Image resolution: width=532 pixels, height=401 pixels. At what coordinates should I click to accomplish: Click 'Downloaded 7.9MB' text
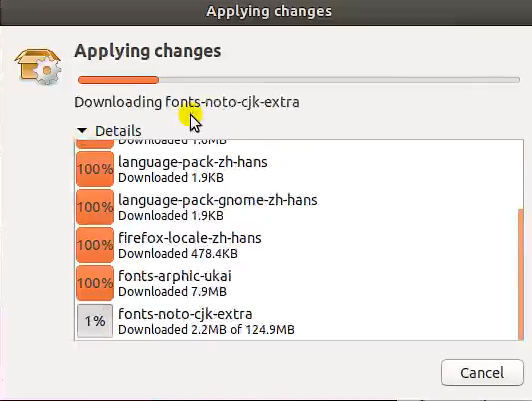coord(172,292)
